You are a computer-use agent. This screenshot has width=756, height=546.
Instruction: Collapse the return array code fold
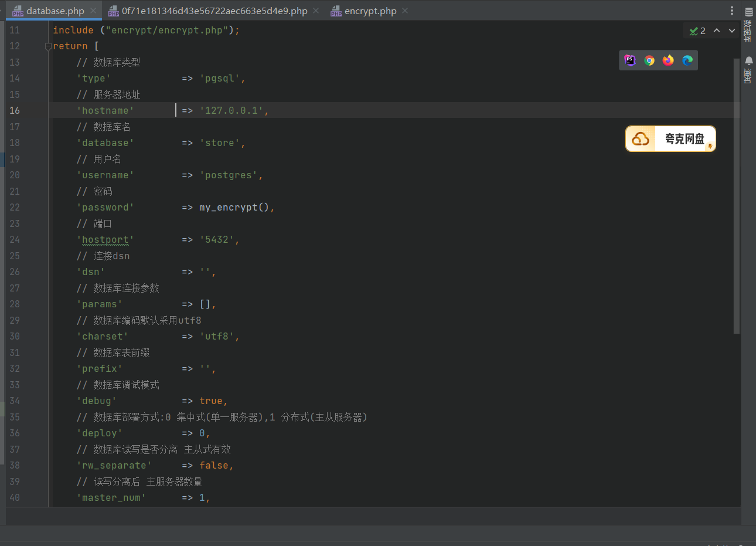click(x=47, y=46)
